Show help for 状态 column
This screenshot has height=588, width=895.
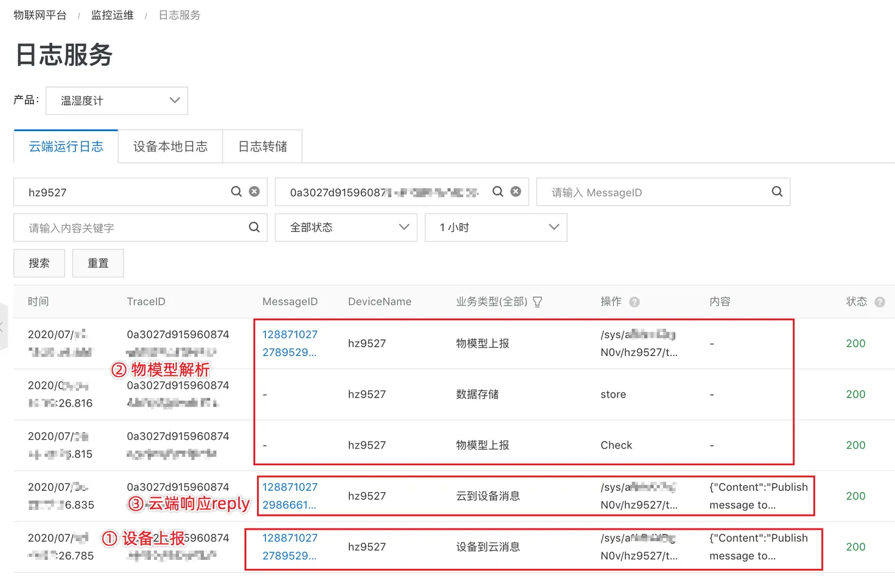click(x=880, y=302)
